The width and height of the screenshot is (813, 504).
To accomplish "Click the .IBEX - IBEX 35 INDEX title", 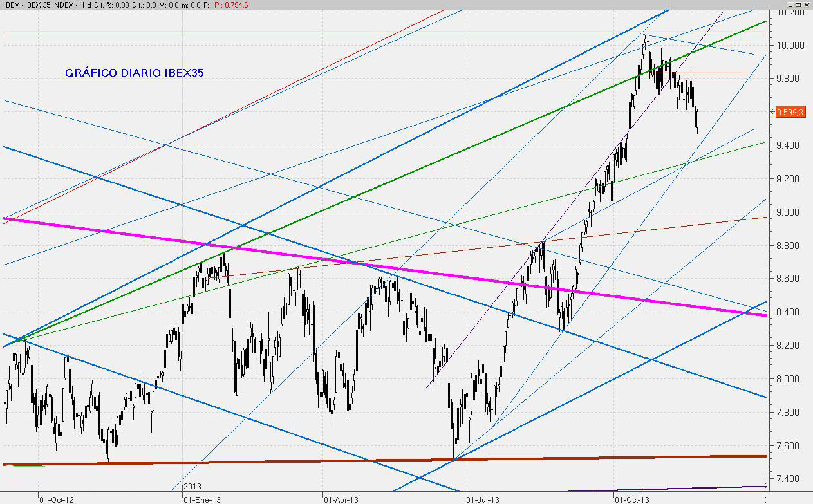I will coord(37,5).
